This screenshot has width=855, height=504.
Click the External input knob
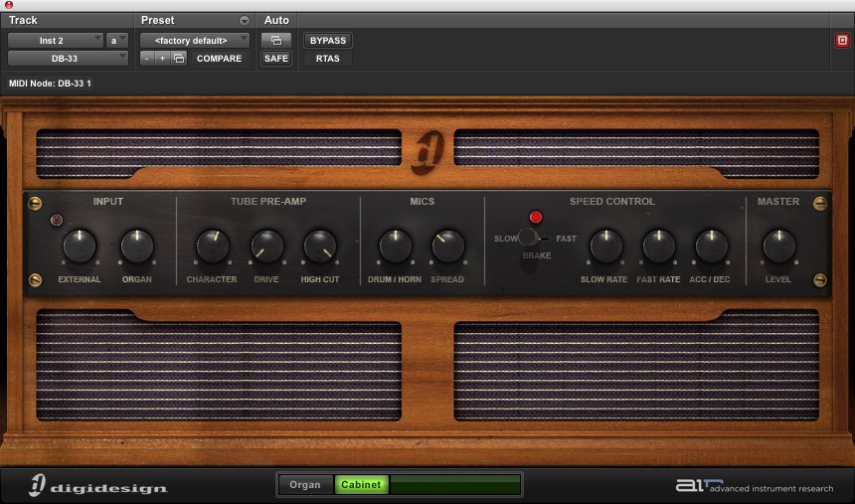point(80,246)
